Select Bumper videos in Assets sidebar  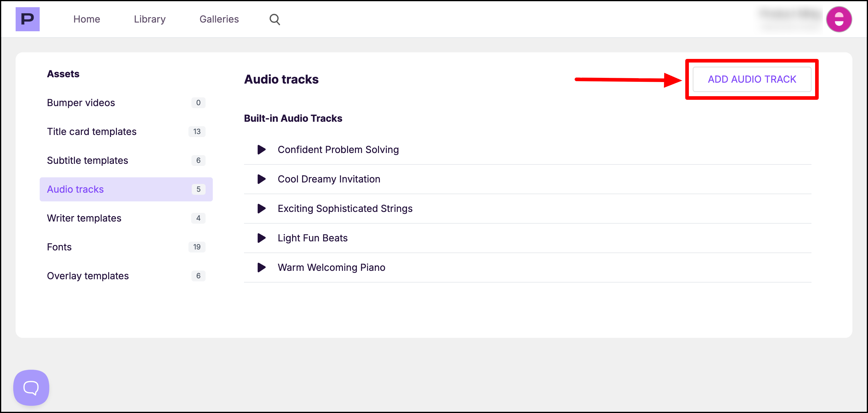[81, 103]
